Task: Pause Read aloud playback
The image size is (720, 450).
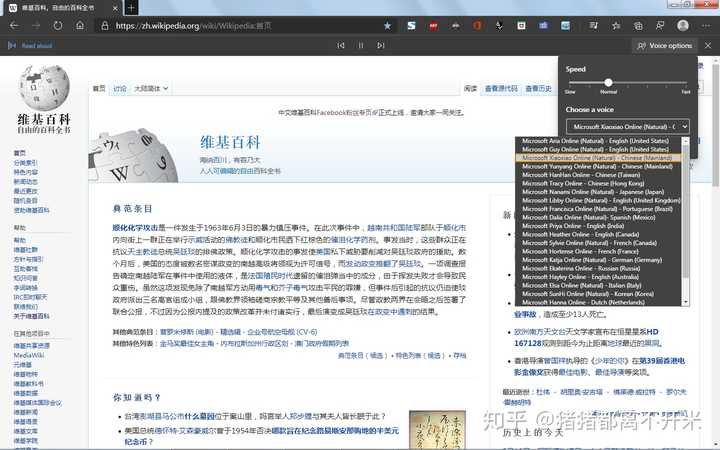Action: (361, 45)
